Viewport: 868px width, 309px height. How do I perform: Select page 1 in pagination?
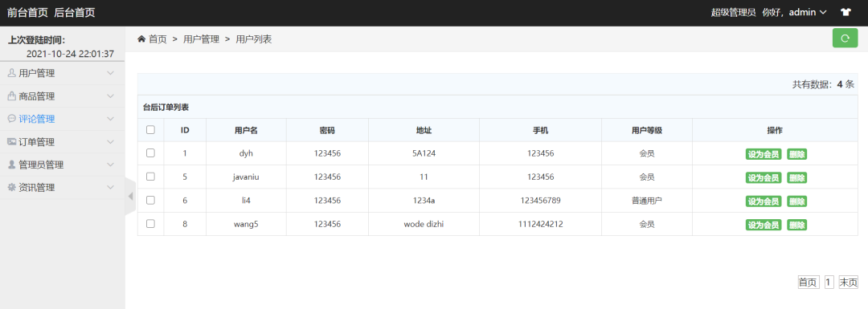[829, 282]
